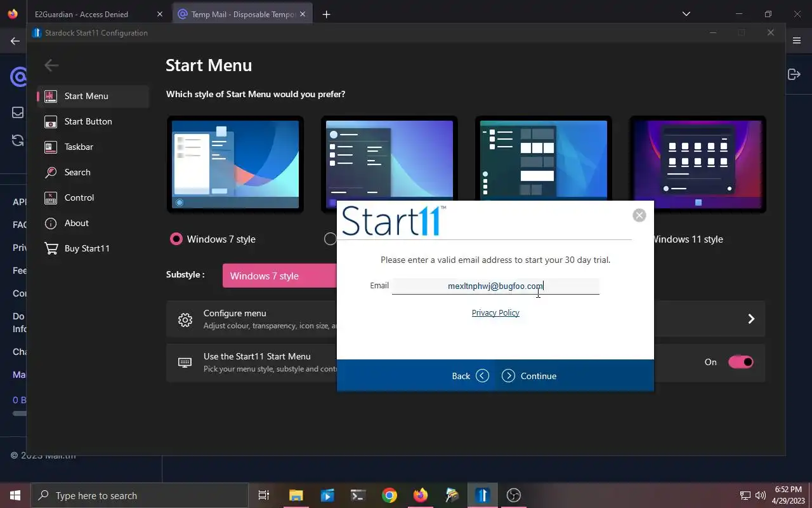The height and width of the screenshot is (508, 812).
Task: Open the Start Button settings section
Action: coord(93,121)
